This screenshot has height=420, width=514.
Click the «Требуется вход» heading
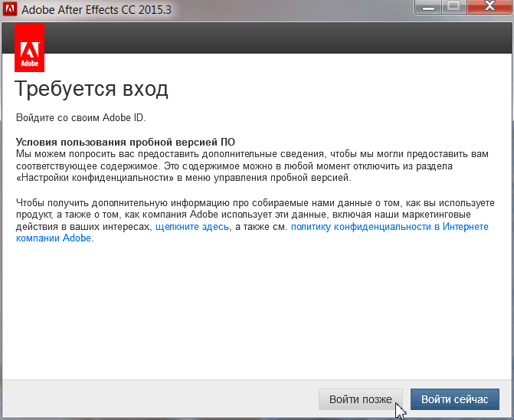tap(92, 89)
